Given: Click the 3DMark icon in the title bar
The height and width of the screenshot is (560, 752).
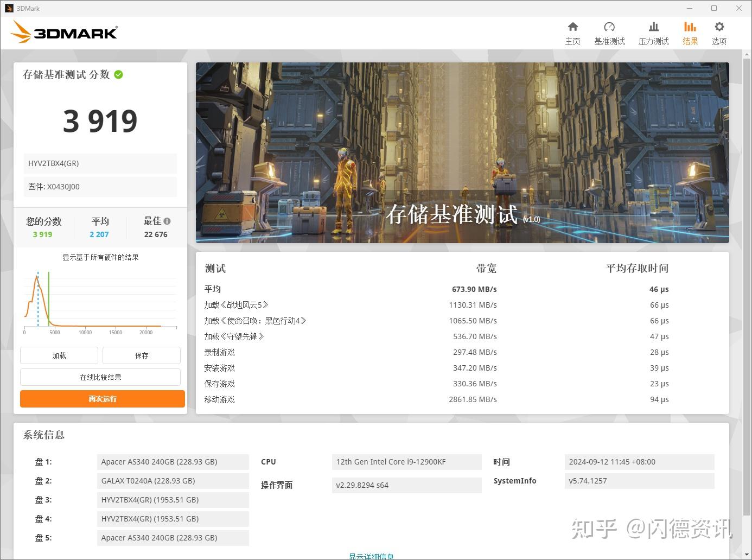Looking at the screenshot, I should pos(9,8).
